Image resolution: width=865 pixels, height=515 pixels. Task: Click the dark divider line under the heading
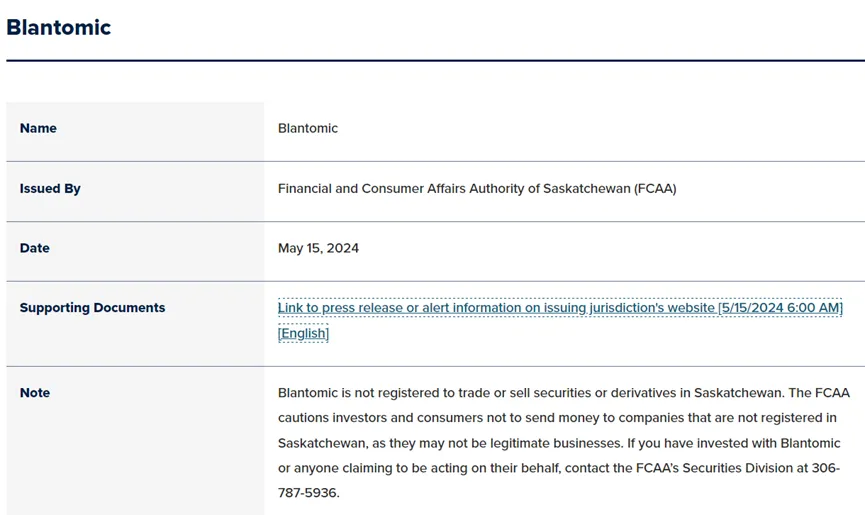pos(436,60)
